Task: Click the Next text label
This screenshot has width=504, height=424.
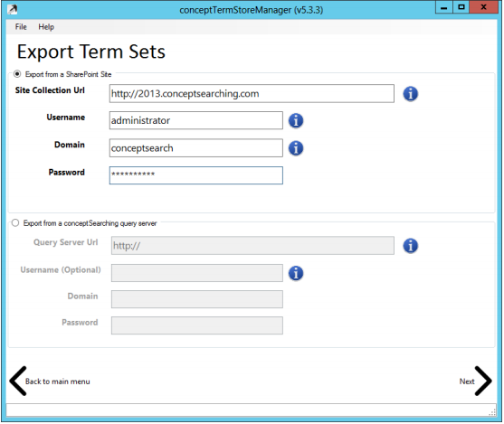Action: tap(467, 382)
